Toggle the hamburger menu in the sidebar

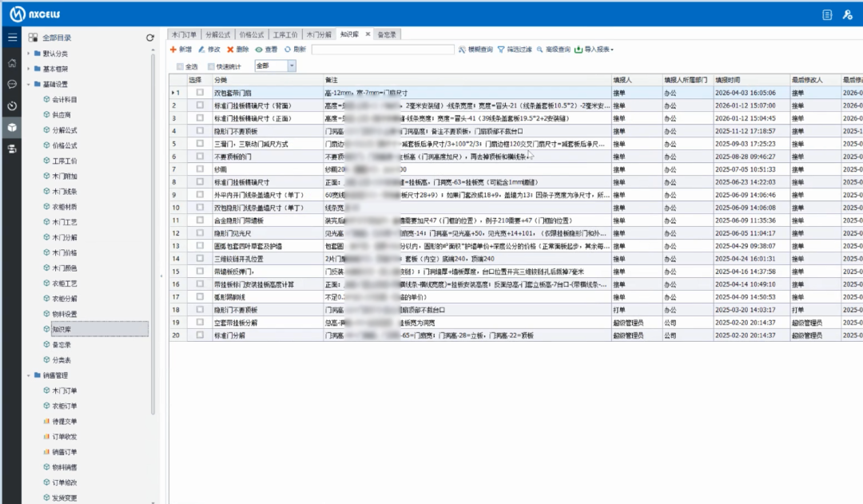point(12,38)
